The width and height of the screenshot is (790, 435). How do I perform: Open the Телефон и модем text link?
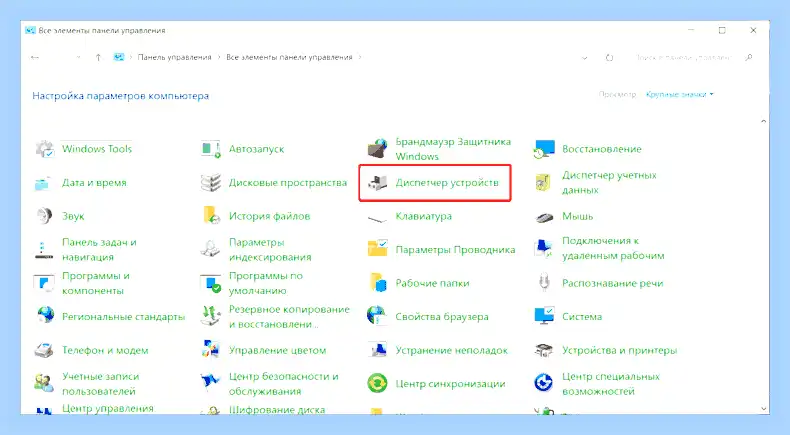tap(105, 350)
